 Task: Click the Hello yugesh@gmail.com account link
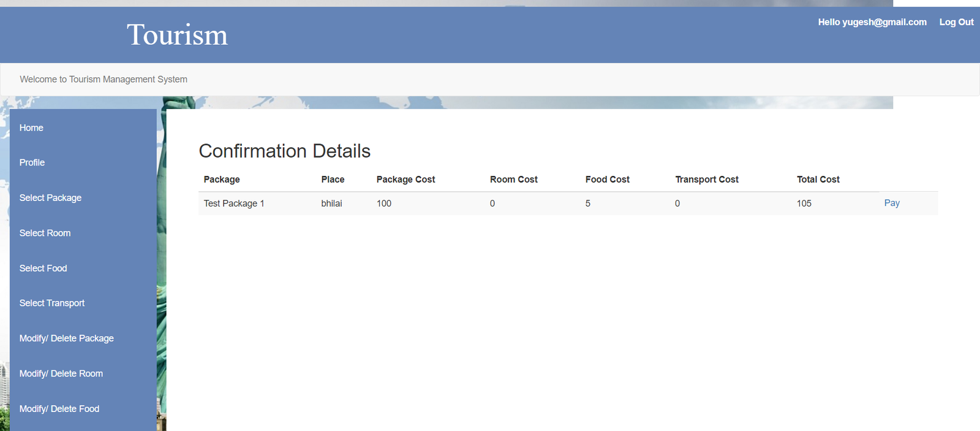pos(872,22)
